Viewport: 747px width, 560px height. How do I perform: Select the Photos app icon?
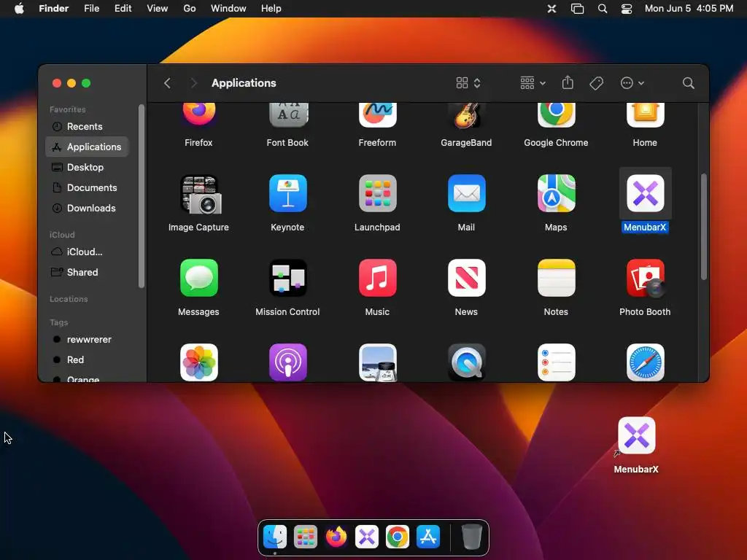click(198, 362)
